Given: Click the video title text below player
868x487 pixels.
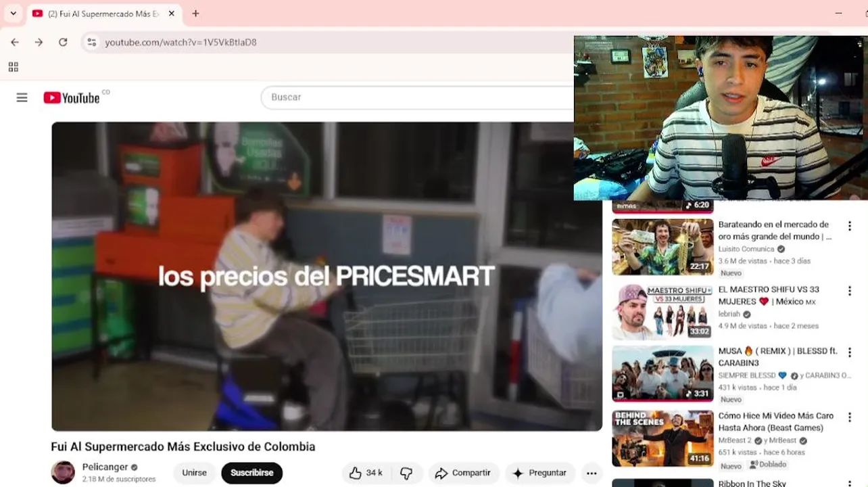Looking at the screenshot, I should (183, 446).
